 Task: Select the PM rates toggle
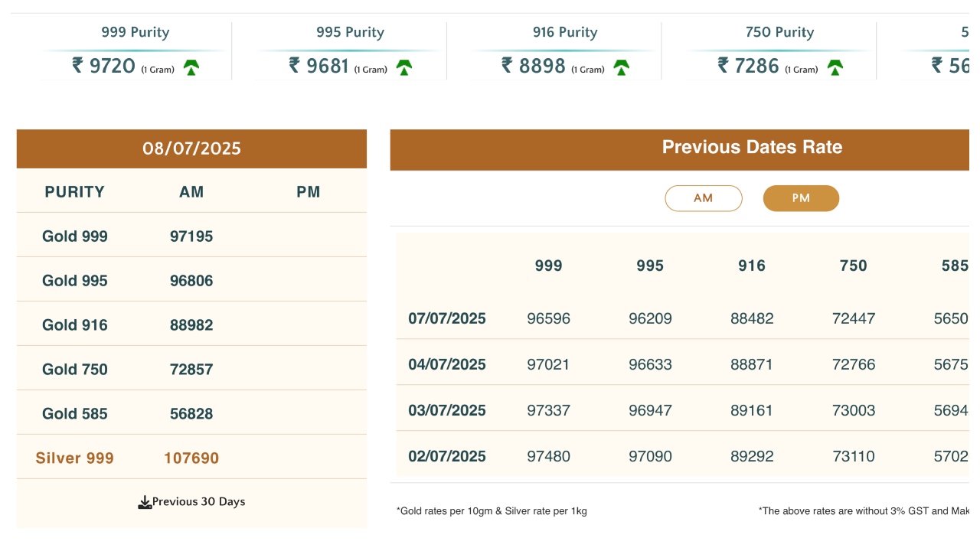801,198
